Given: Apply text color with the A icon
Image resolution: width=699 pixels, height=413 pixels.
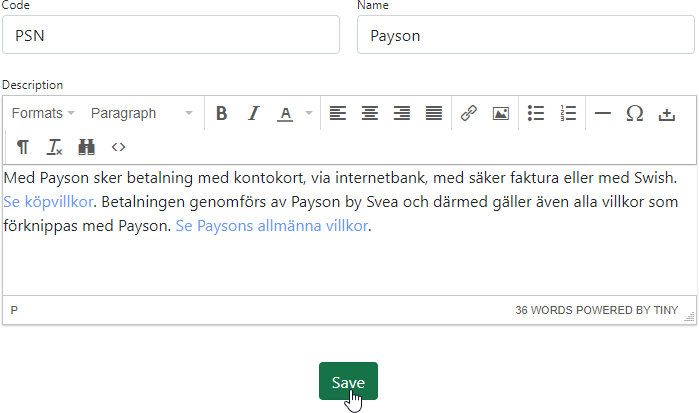Looking at the screenshot, I should (285, 114).
